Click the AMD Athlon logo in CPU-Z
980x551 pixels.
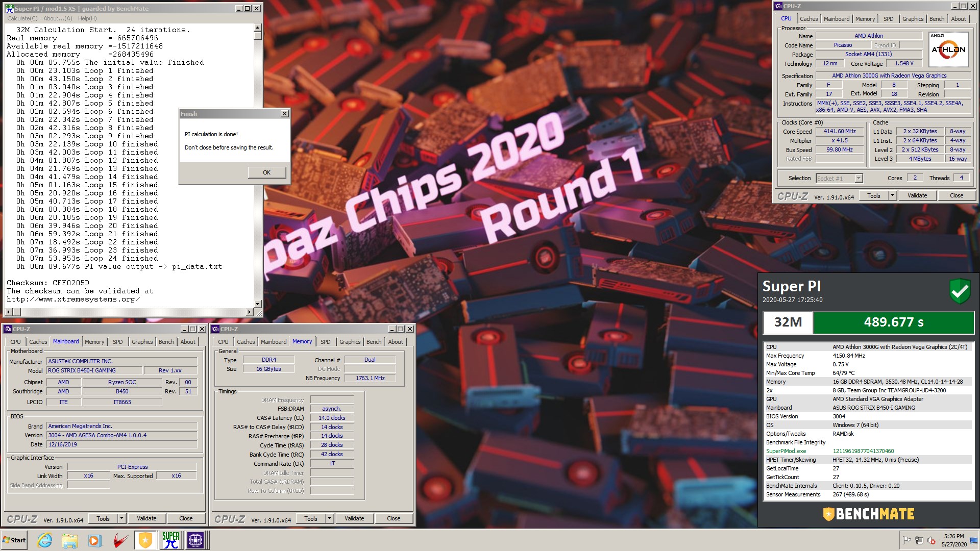(x=948, y=49)
